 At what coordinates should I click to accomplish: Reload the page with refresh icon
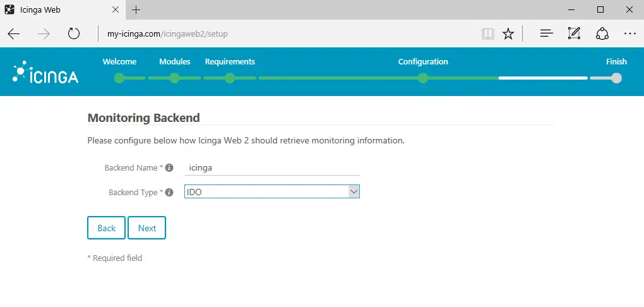pyautogui.click(x=73, y=33)
